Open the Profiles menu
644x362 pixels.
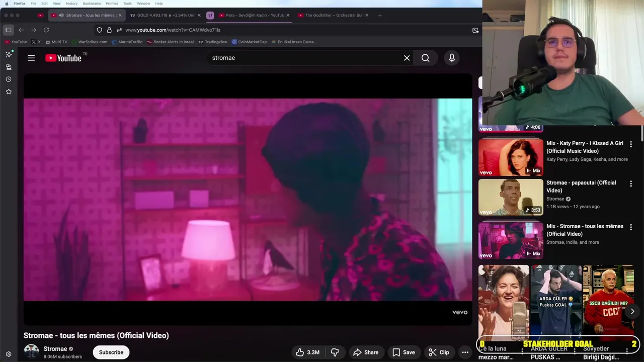pyautogui.click(x=112, y=4)
